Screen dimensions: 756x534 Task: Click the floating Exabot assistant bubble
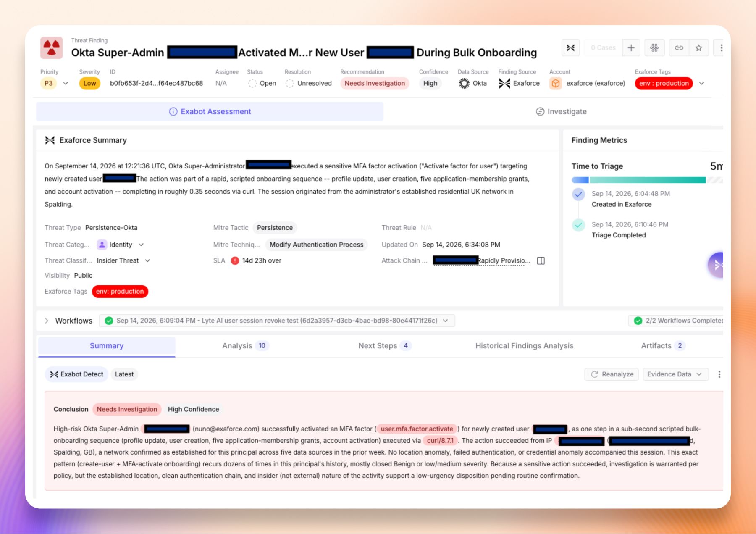716,265
